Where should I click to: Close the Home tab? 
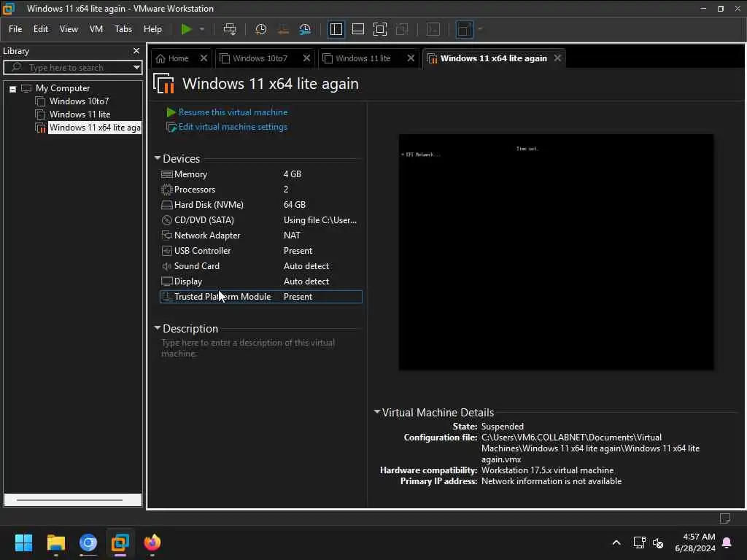(x=204, y=58)
